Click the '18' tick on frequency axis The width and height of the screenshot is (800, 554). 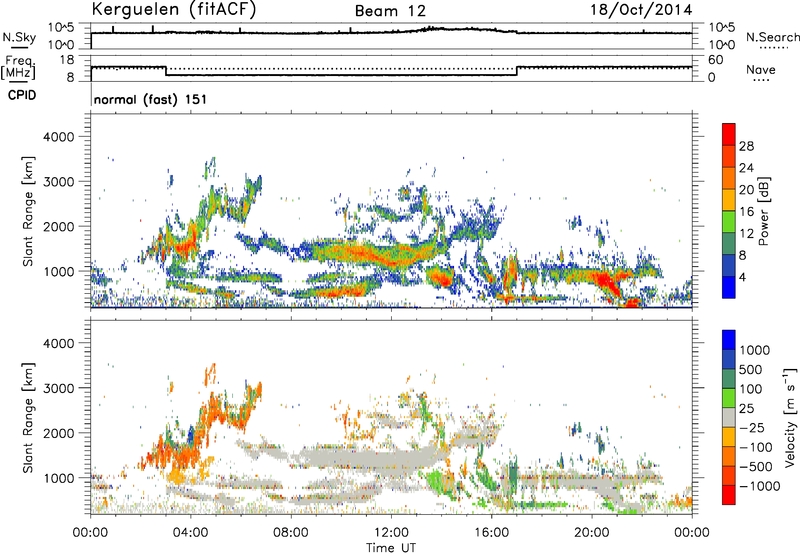(x=67, y=60)
